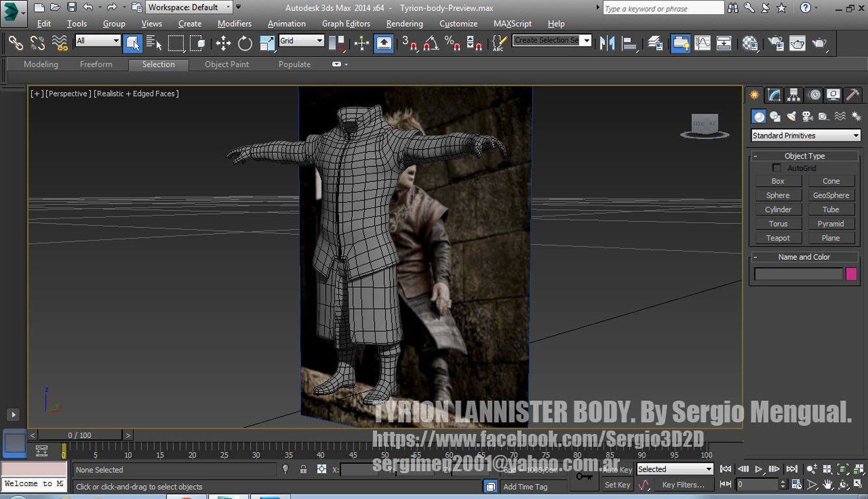Open the selection filter 'All' dropdown
868x499 pixels.
click(98, 41)
